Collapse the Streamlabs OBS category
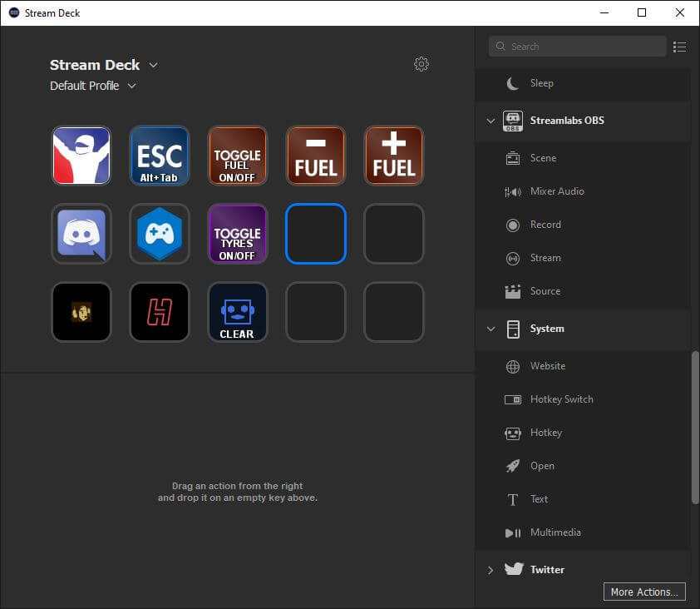700x609 pixels. [x=490, y=121]
